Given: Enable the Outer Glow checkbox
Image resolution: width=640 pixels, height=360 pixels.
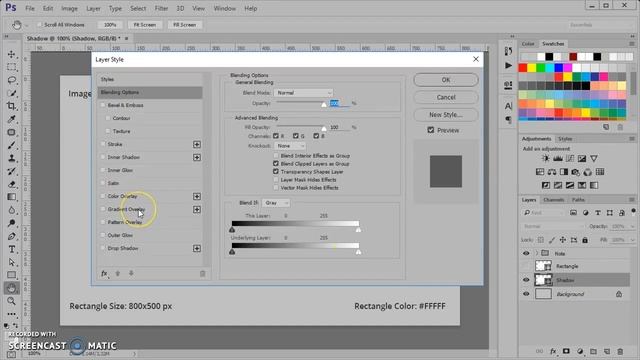Looking at the screenshot, I should pos(103,235).
